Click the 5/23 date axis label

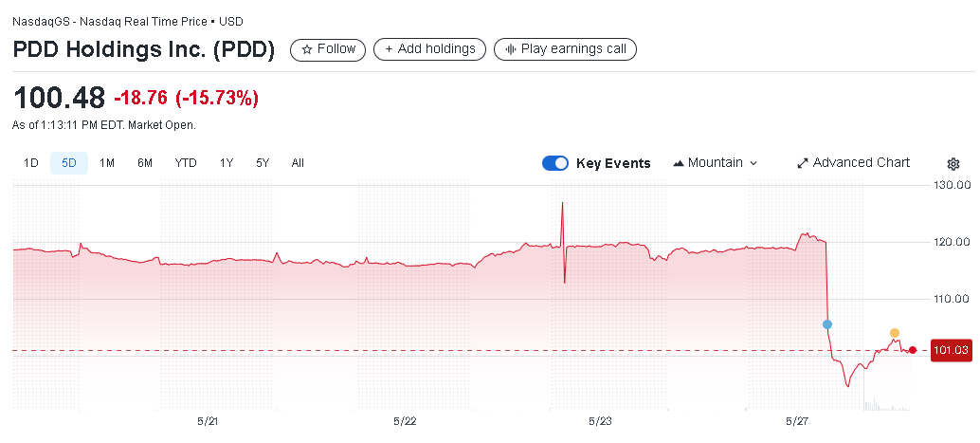[601, 421]
